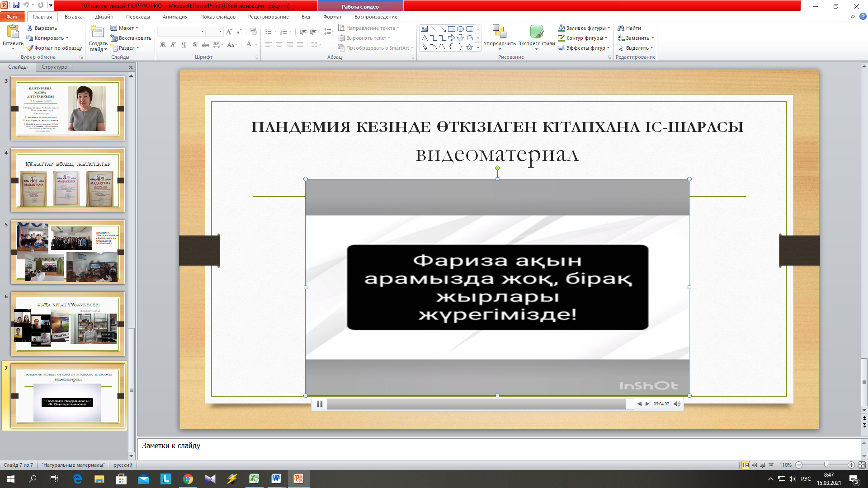Toggle underline formatting (Ч)
Screen dimensions: 868x488
coord(184,45)
